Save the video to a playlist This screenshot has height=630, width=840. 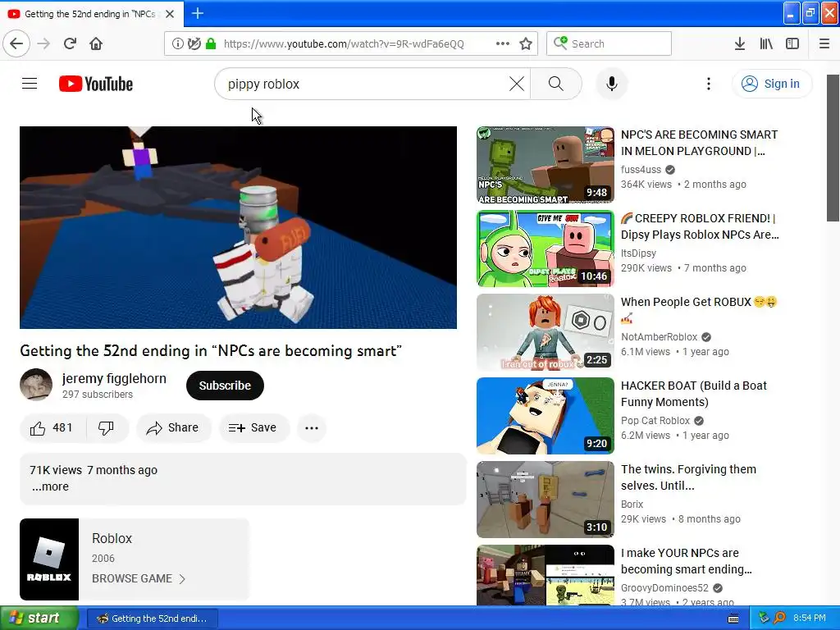coord(254,427)
